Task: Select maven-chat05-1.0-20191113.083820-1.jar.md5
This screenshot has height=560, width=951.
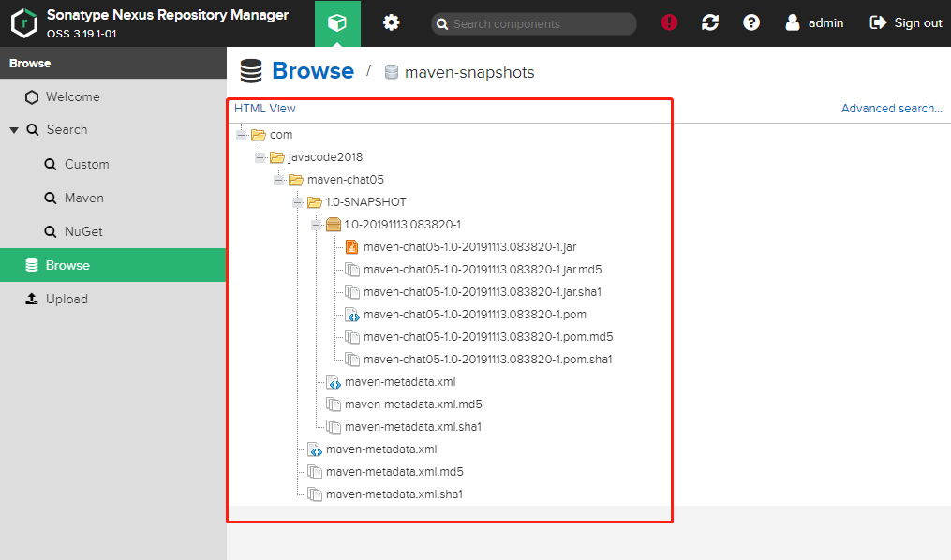Action: click(x=483, y=270)
